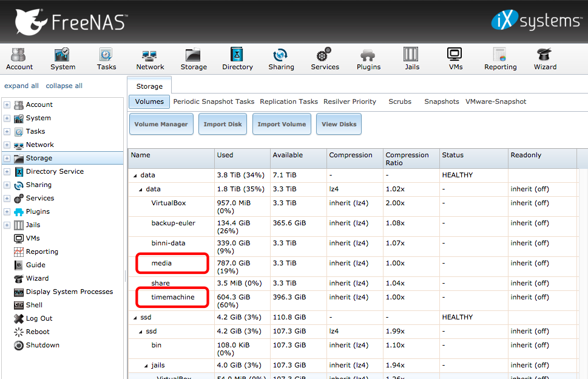The image size is (588, 379).
Task: Click the collapse all link
Action: coord(64,86)
